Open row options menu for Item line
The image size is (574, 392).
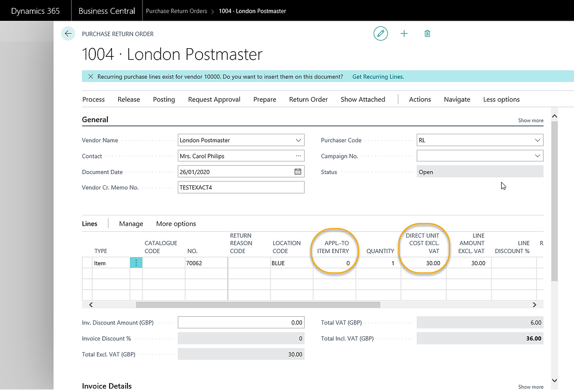click(136, 263)
